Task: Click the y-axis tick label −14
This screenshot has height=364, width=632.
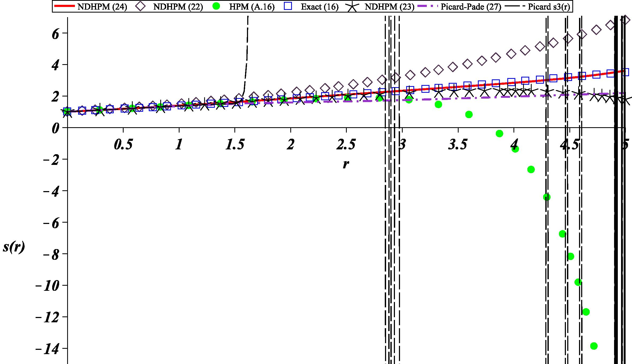Action: [47, 350]
